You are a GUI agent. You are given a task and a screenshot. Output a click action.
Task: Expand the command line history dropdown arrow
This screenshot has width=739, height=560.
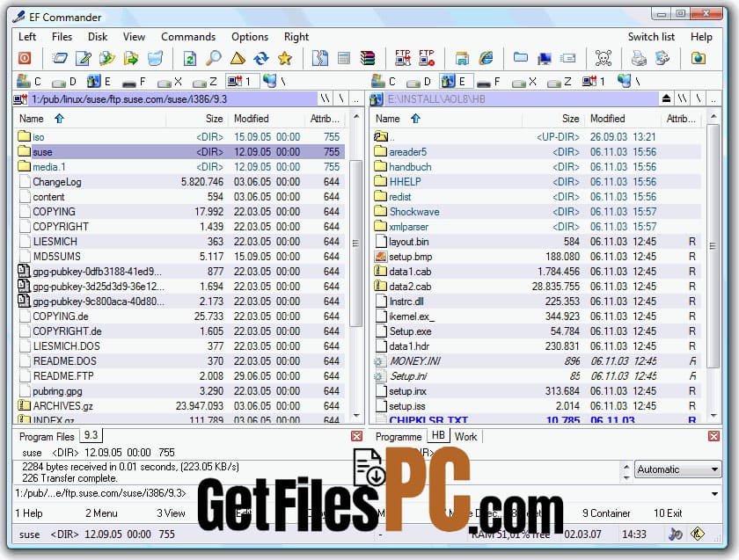(x=714, y=493)
